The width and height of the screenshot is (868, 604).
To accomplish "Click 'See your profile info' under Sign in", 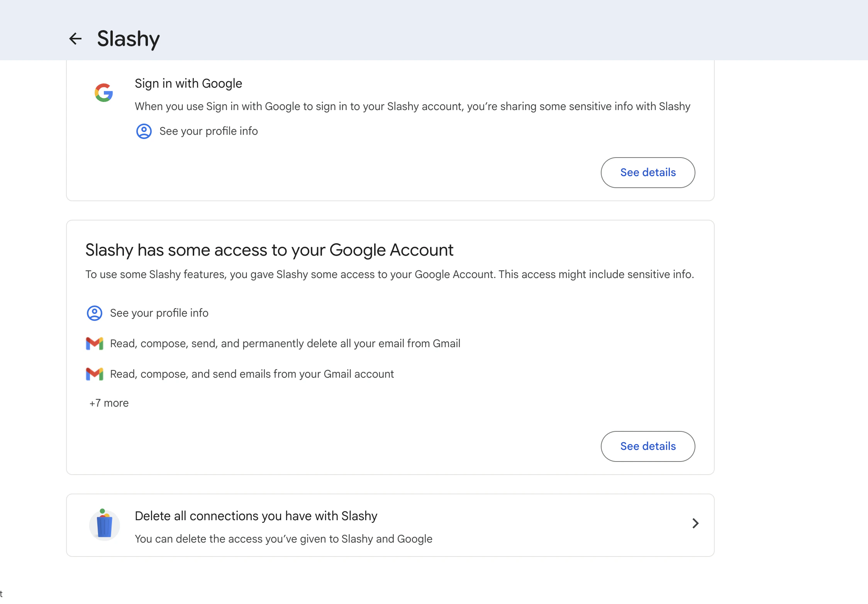I will (x=209, y=131).
